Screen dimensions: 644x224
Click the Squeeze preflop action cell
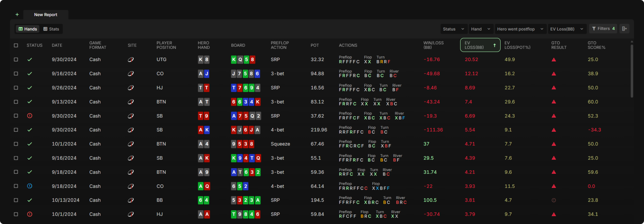click(280, 144)
